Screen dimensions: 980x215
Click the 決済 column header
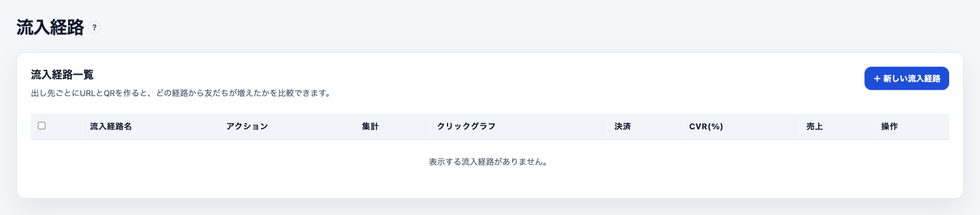(623, 126)
